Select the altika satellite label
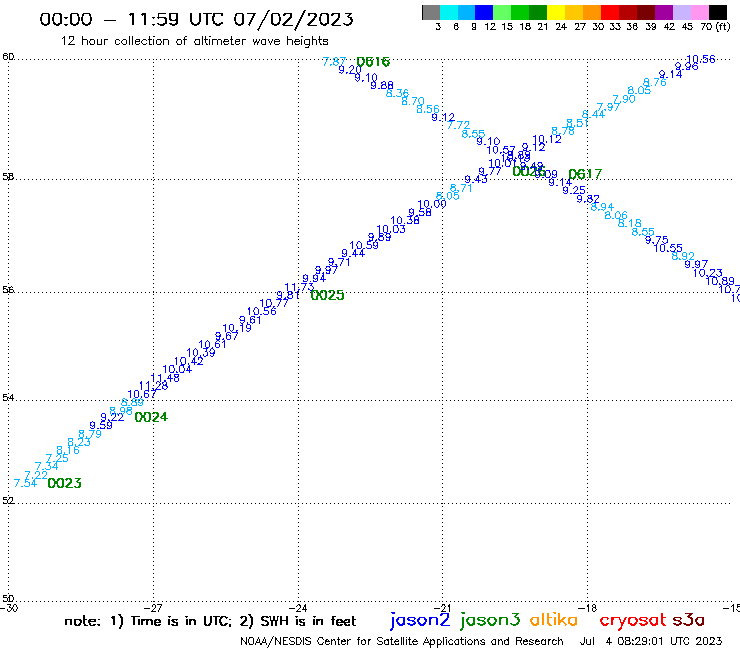 554,620
